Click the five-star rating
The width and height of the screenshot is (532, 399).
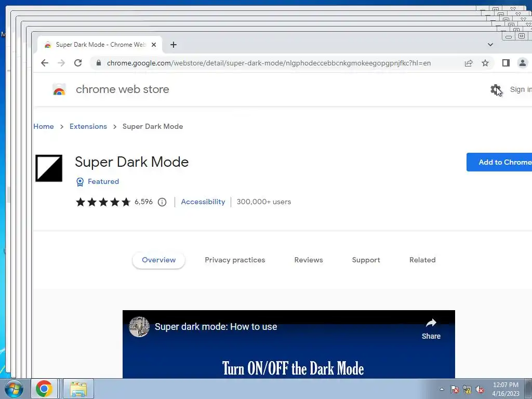(x=103, y=202)
